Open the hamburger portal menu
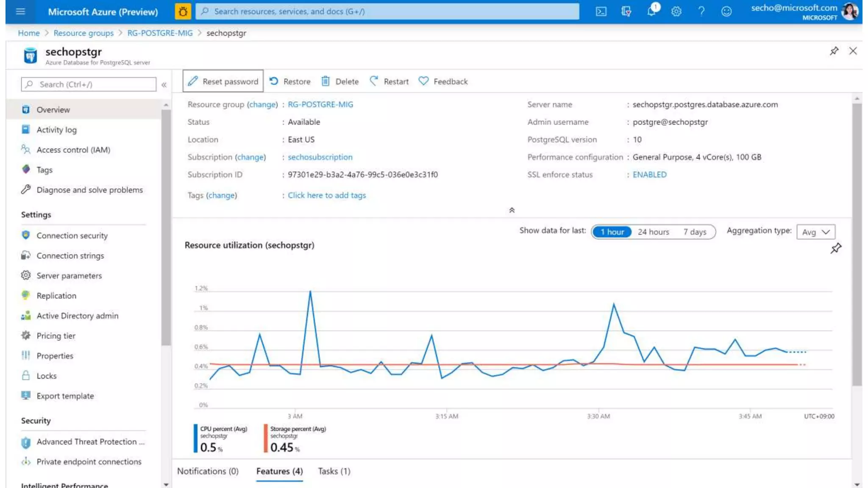Viewport: 868px width, 488px height. point(20,11)
